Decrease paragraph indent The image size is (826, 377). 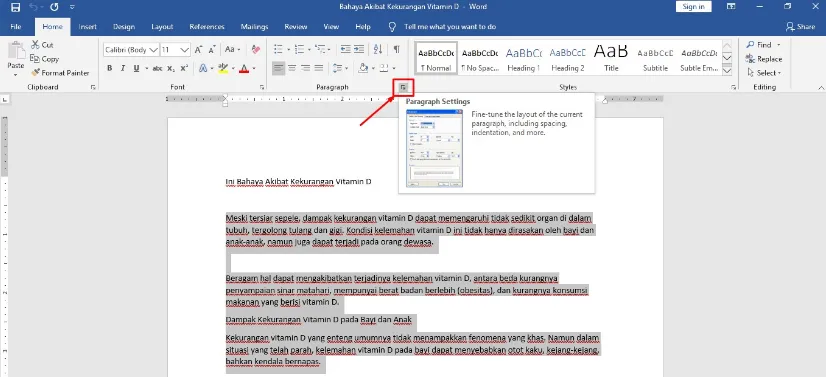346,49
